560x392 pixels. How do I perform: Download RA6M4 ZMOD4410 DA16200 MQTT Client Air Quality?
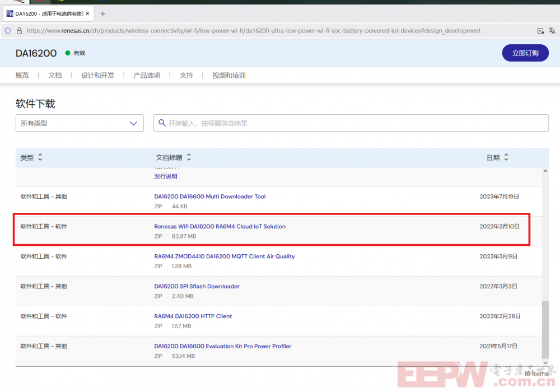(225, 256)
